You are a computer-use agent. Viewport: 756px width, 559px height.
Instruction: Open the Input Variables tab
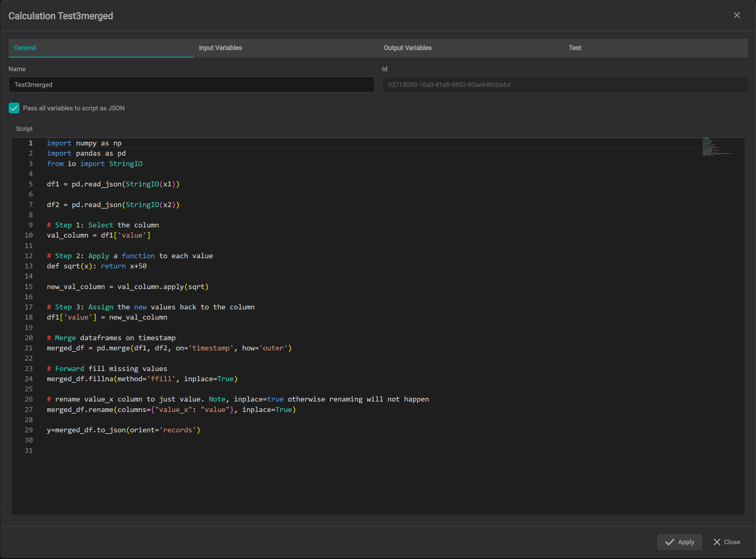click(x=286, y=48)
